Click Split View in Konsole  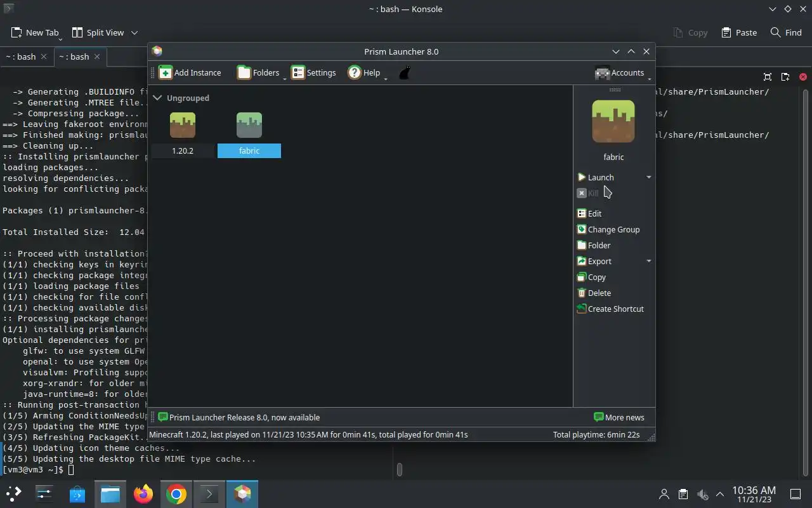click(x=98, y=32)
